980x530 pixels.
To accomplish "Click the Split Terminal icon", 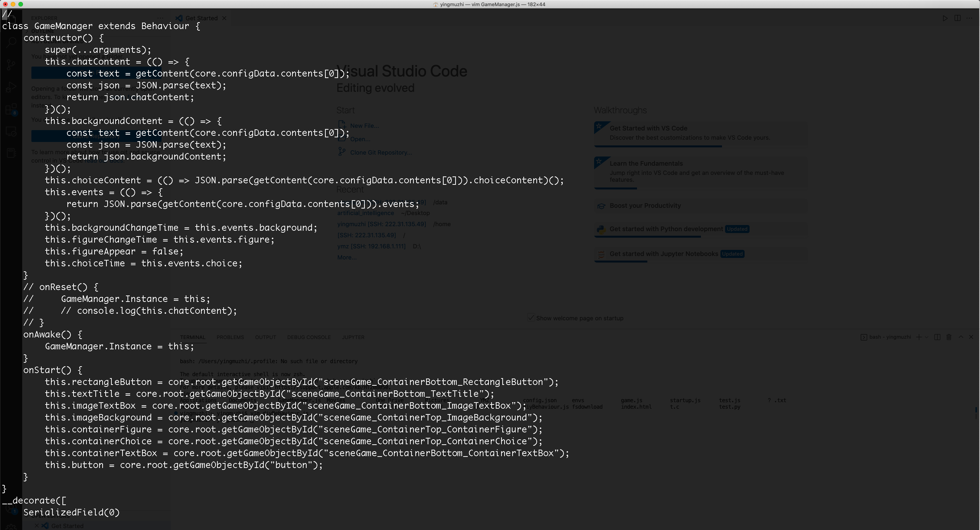I will pos(937,337).
